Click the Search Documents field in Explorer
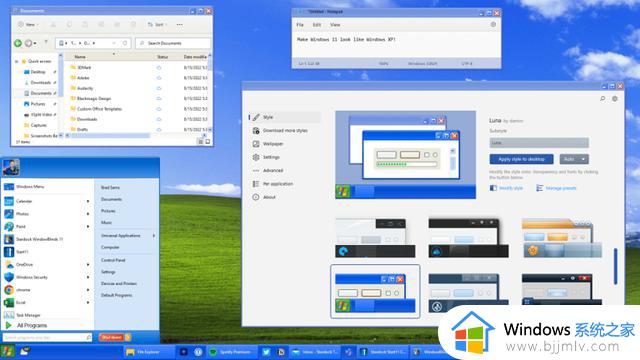The width and height of the screenshot is (640, 360). pyautogui.click(x=173, y=43)
